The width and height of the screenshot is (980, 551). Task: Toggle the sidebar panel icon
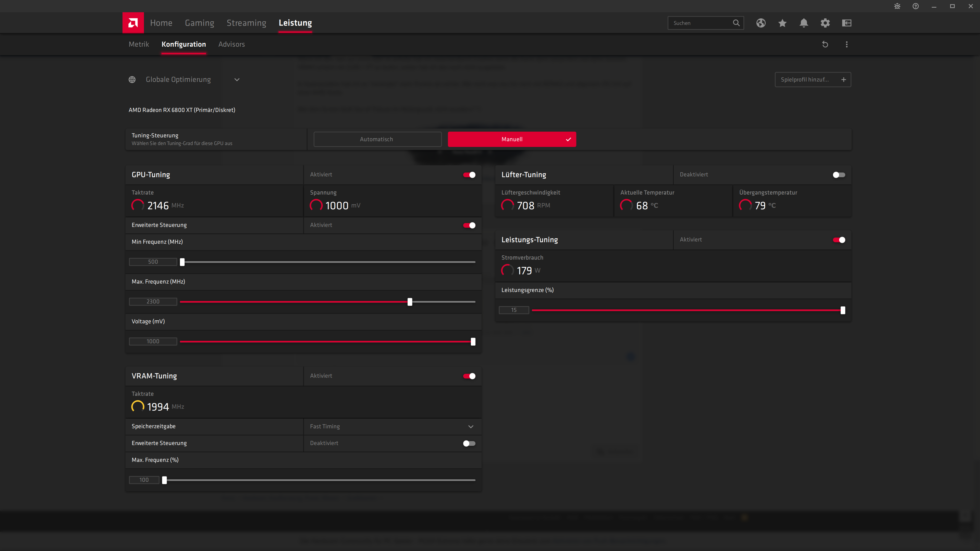point(847,23)
